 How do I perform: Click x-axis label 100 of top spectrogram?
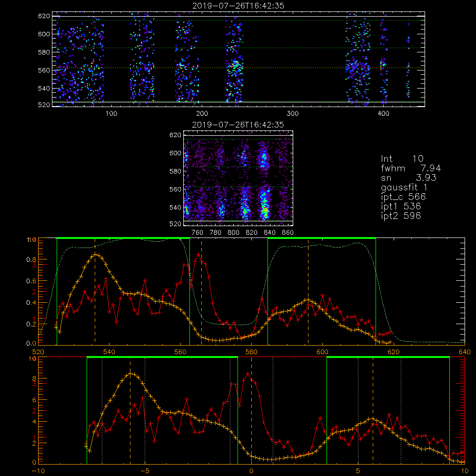point(111,114)
